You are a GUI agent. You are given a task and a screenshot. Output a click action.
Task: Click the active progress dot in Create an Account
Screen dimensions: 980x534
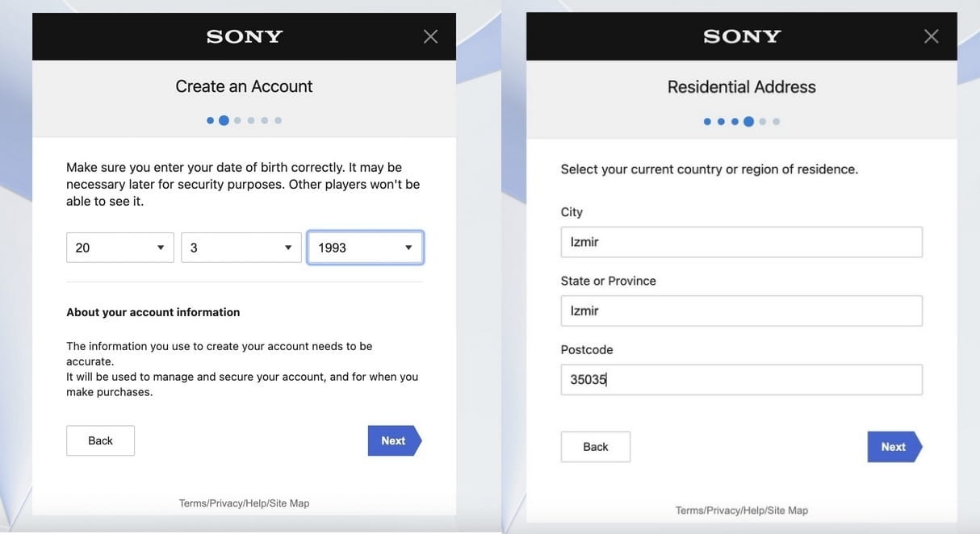pos(224,120)
